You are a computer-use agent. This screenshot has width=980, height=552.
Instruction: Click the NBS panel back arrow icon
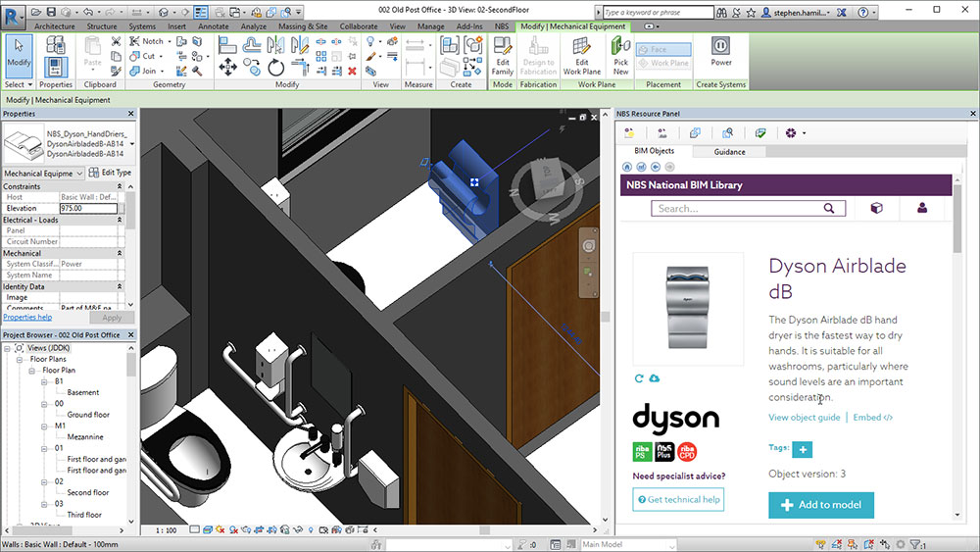pyautogui.click(x=656, y=167)
